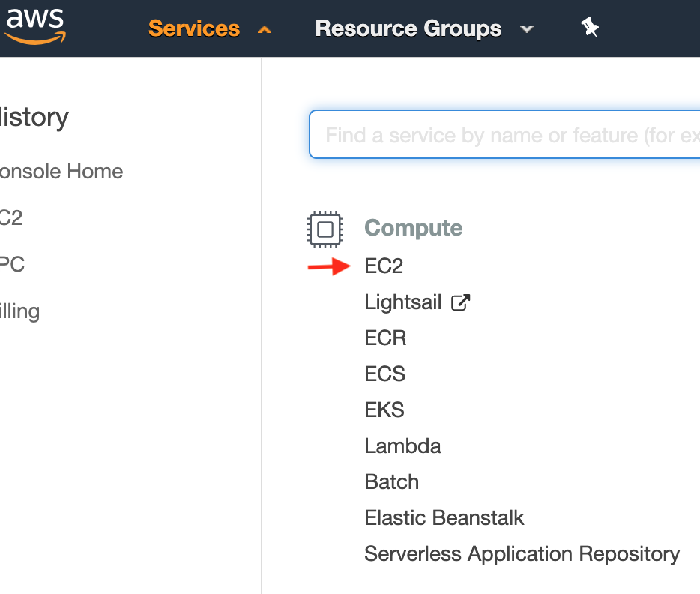
Task: Open the Batch service
Action: tap(391, 482)
